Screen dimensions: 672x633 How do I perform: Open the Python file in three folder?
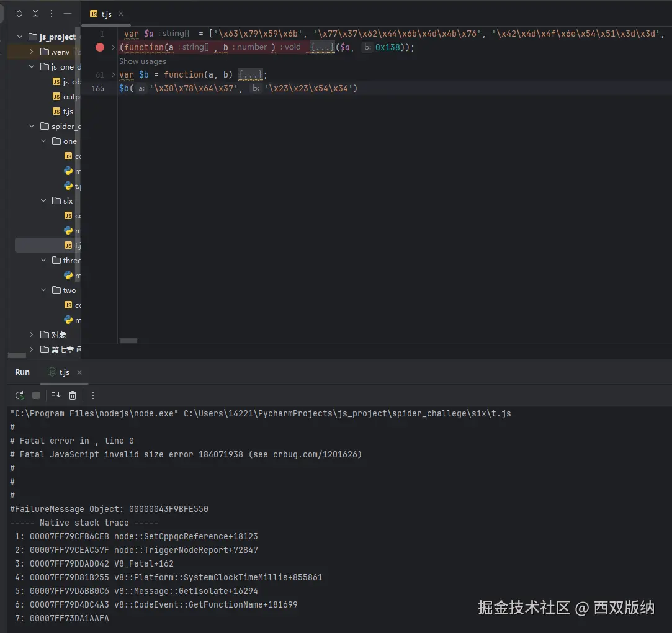pyautogui.click(x=72, y=275)
